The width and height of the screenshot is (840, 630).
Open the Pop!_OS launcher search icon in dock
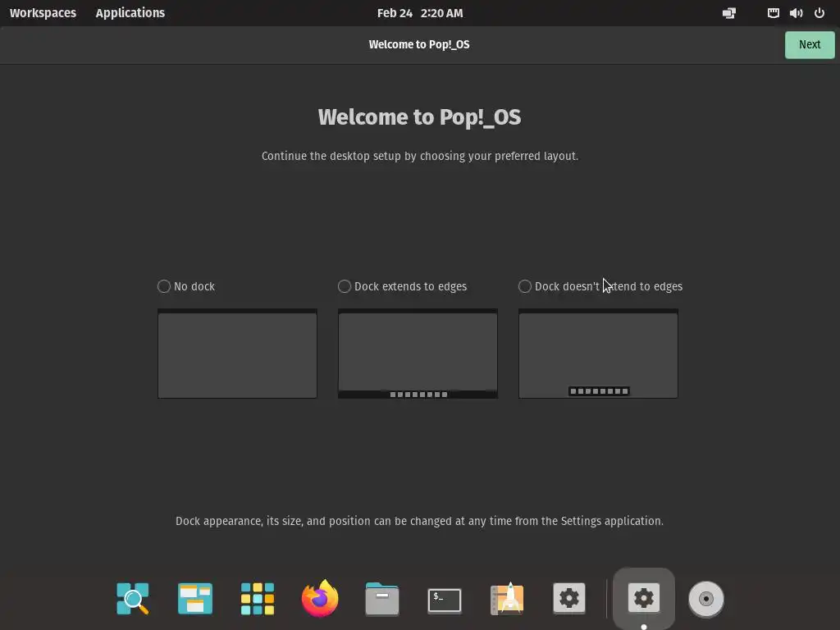(x=132, y=598)
